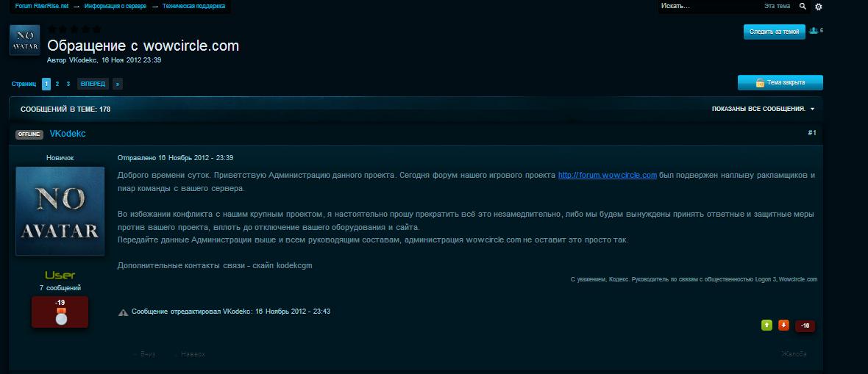Open Forum RiverRise.net breadcrumb
Screen dimensions: 868x374
point(42,6)
